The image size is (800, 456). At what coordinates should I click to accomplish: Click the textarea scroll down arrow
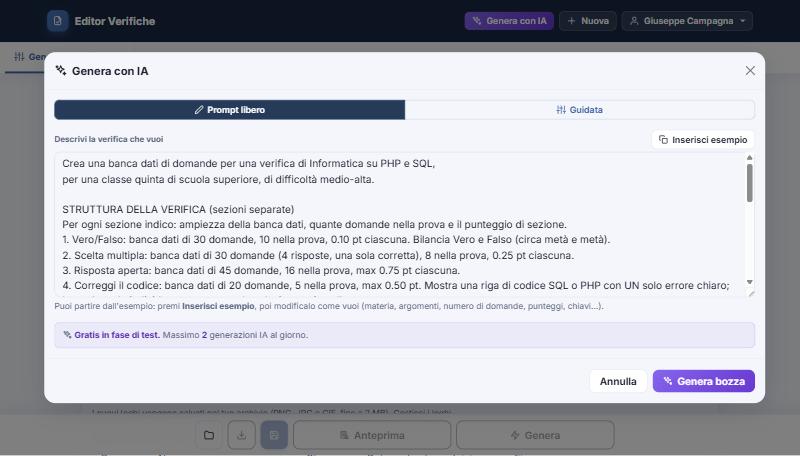(x=749, y=282)
